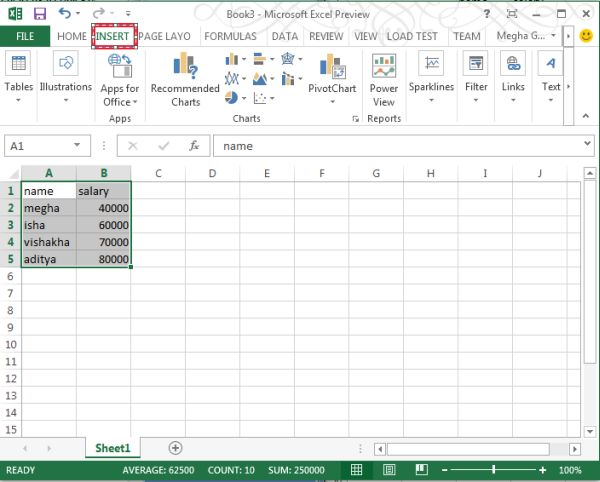Screen dimensions: 600x482
Task: Undo the last action
Action: pyautogui.click(x=65, y=14)
